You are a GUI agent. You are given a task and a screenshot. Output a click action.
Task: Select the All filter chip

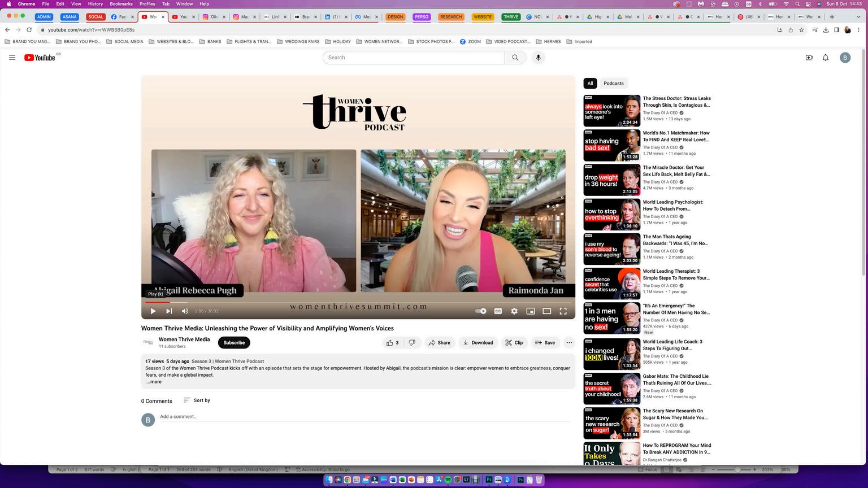pos(590,84)
